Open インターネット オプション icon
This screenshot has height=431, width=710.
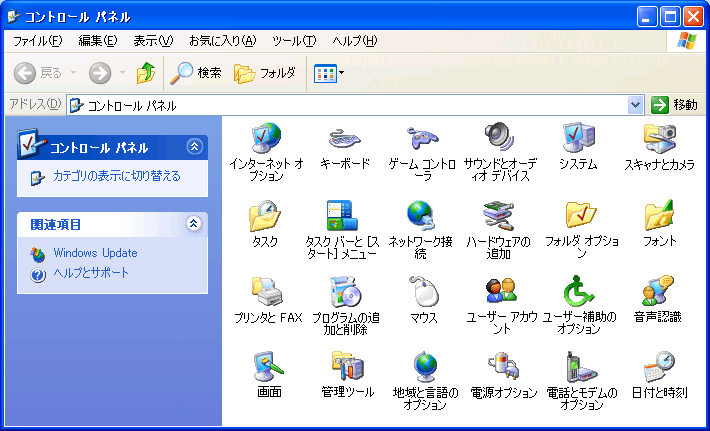(265, 138)
